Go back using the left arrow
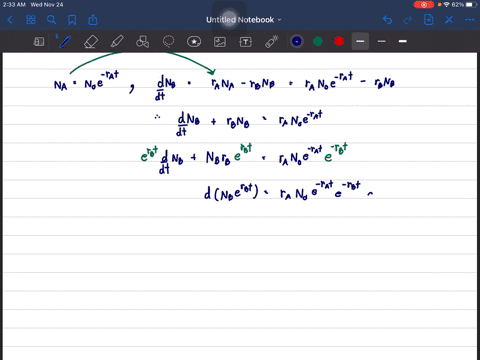 pyautogui.click(x=10, y=20)
